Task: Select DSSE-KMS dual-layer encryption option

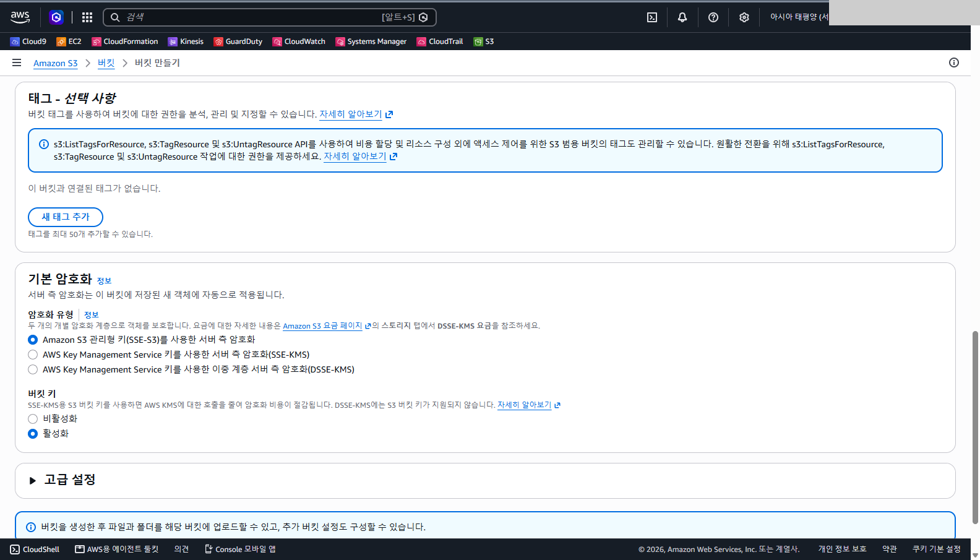Action: 33,369
